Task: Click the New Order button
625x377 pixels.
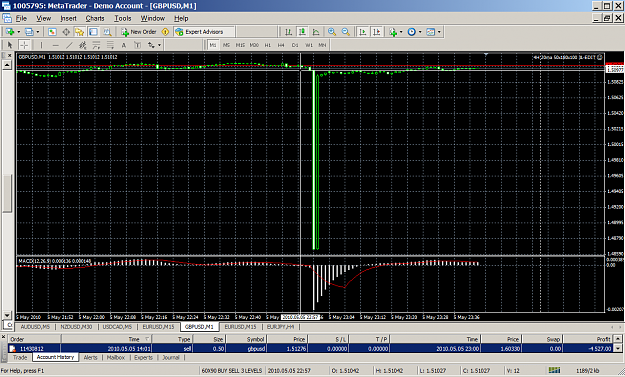Action: (139, 32)
